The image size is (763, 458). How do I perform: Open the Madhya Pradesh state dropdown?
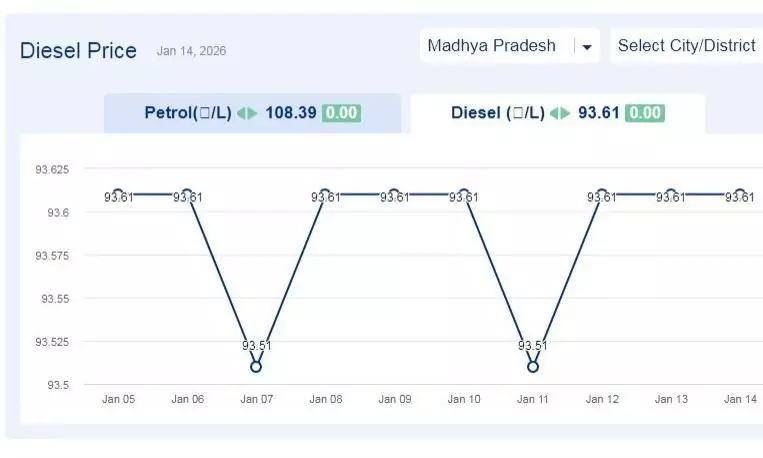[498, 46]
